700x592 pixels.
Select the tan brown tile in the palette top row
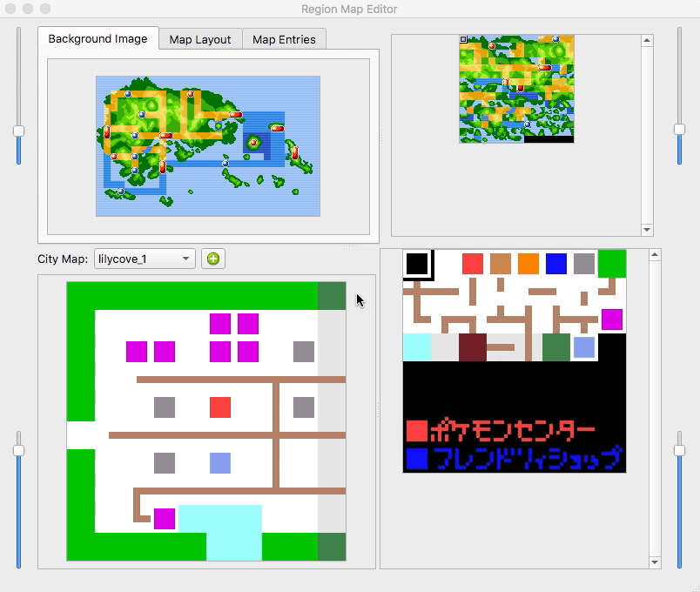(501, 264)
